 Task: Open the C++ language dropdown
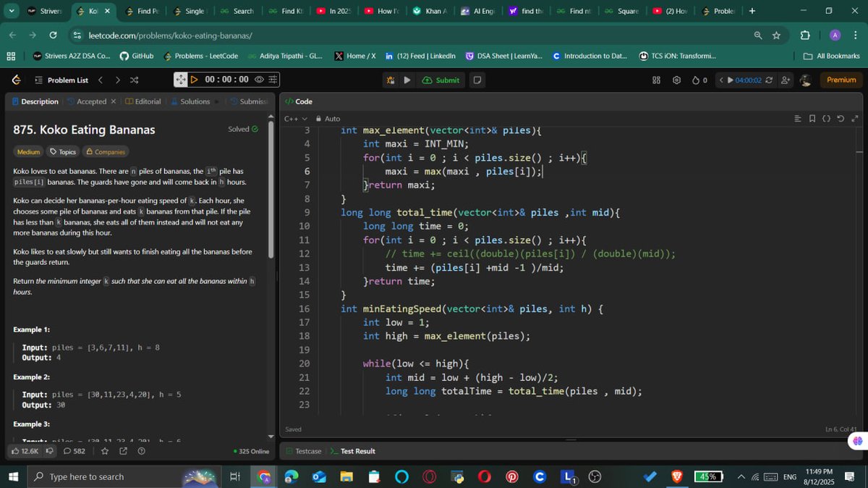[x=295, y=119]
